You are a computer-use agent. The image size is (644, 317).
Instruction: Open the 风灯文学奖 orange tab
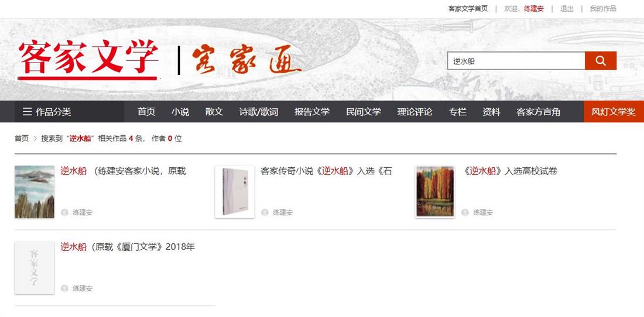tap(614, 112)
